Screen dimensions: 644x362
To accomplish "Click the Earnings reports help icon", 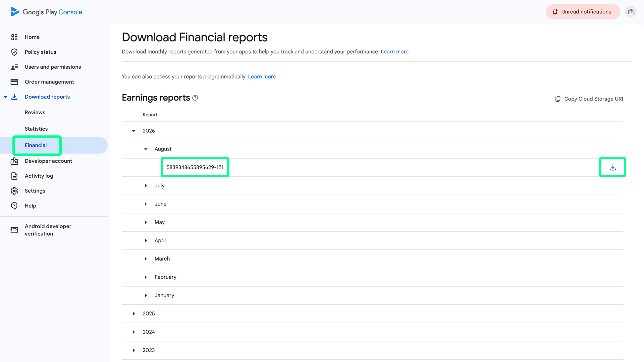I will click(x=195, y=98).
